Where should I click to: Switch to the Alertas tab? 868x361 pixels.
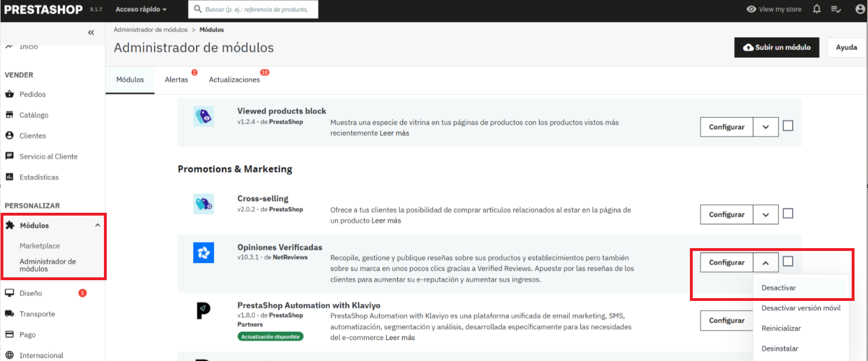tap(176, 80)
